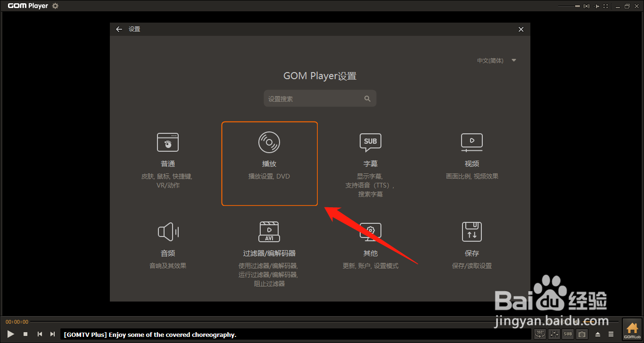Skip to the previous track
Screen dimensions: 644x343
click(40, 334)
